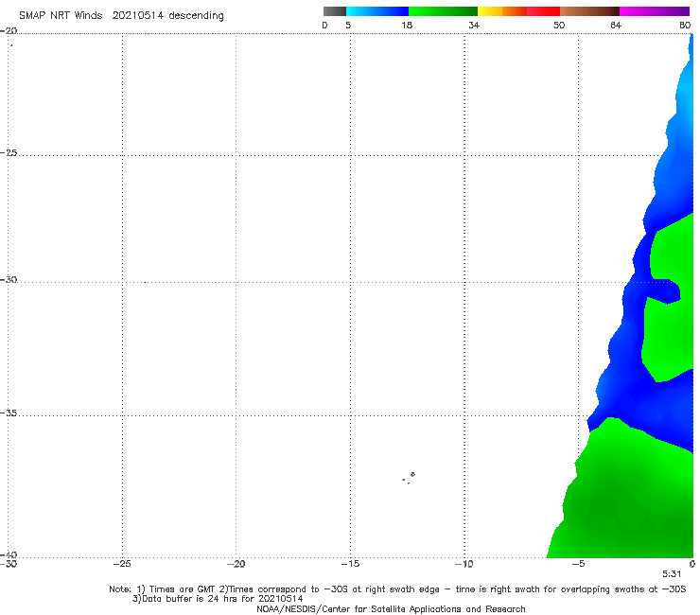Click the 'Times are GMT' note line
The image size is (700, 615).
click(x=397, y=589)
